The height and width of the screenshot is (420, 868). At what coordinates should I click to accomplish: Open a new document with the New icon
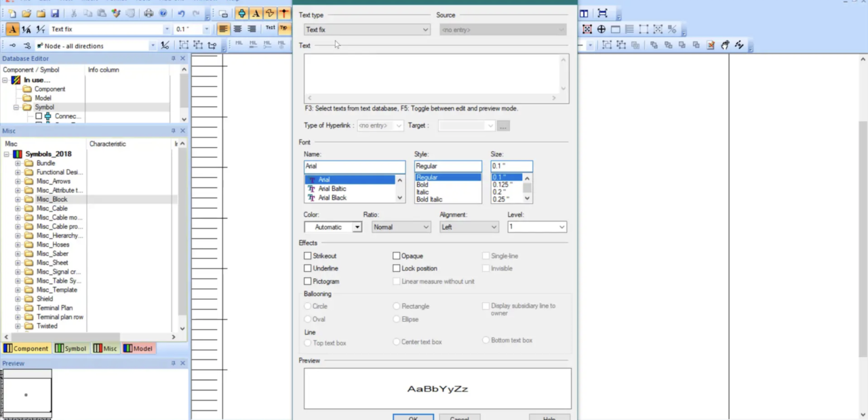pos(12,14)
